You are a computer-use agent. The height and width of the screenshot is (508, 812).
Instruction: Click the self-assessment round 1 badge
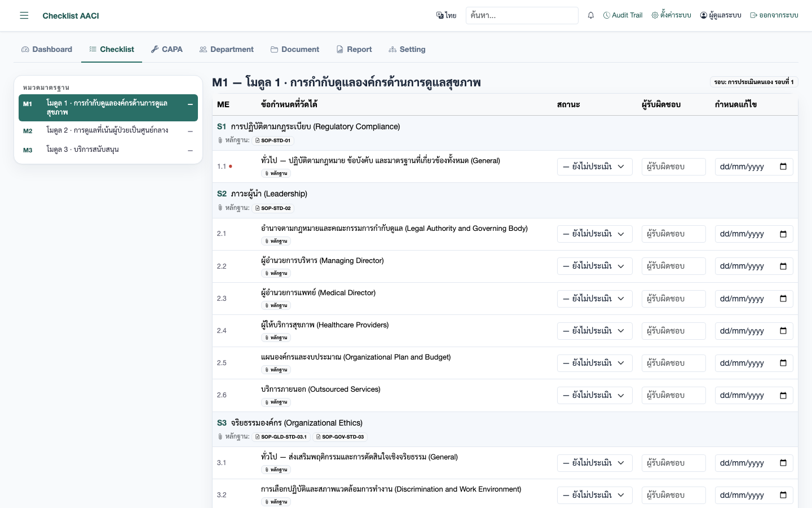(754, 82)
